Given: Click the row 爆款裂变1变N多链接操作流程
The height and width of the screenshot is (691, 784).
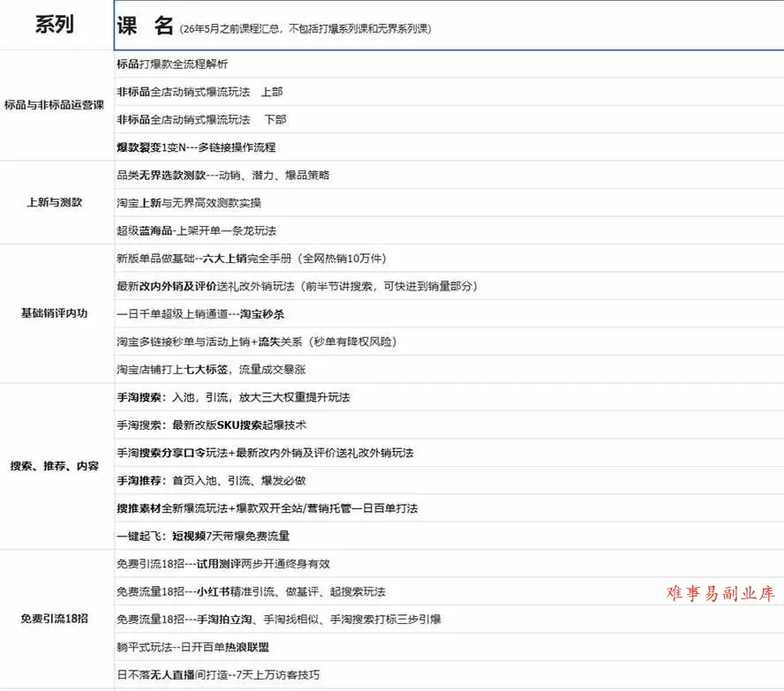Looking at the screenshot, I should (x=449, y=147).
